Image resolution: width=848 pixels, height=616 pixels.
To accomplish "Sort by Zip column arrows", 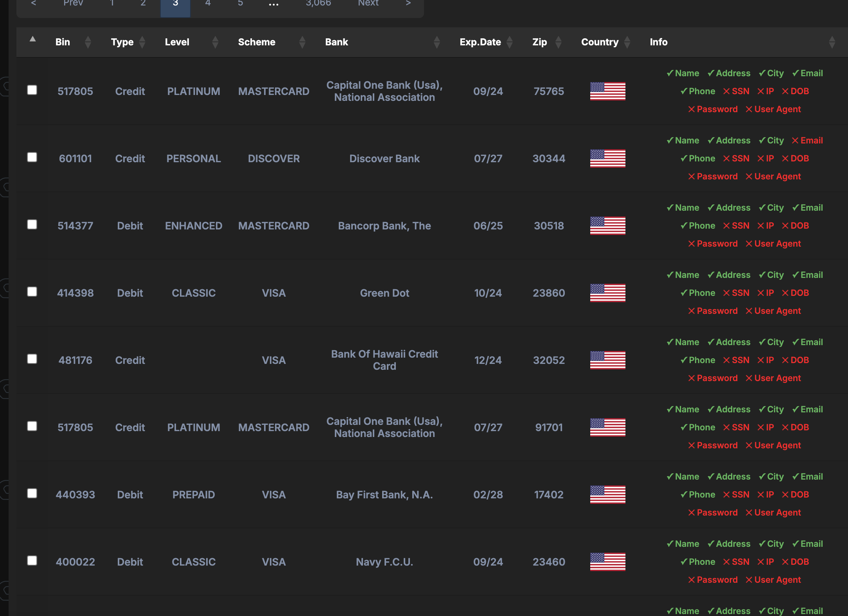I will point(559,42).
